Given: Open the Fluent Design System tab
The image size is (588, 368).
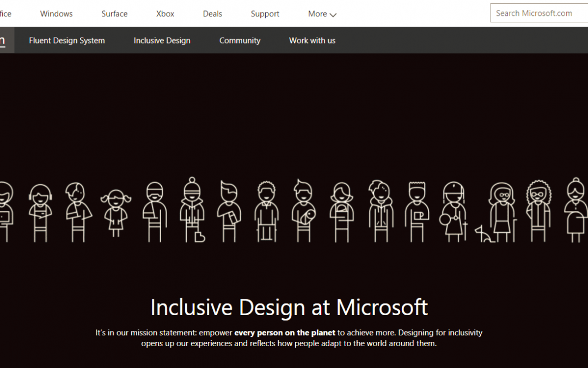Looking at the screenshot, I should 67,40.
